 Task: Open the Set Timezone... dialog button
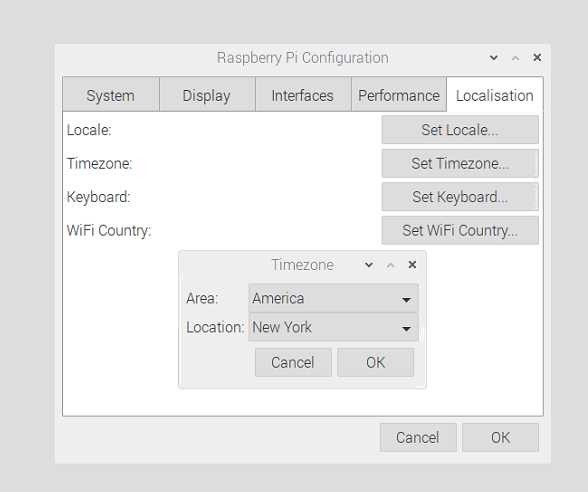[x=460, y=164]
